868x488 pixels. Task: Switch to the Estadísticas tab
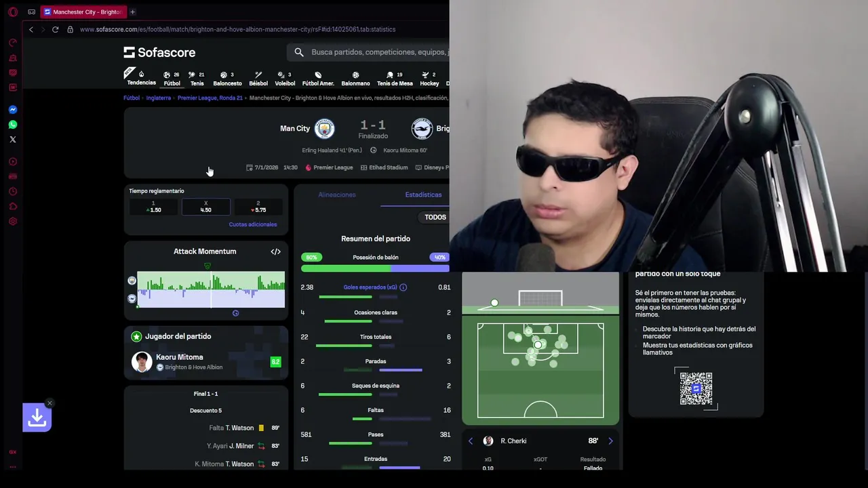(423, 195)
